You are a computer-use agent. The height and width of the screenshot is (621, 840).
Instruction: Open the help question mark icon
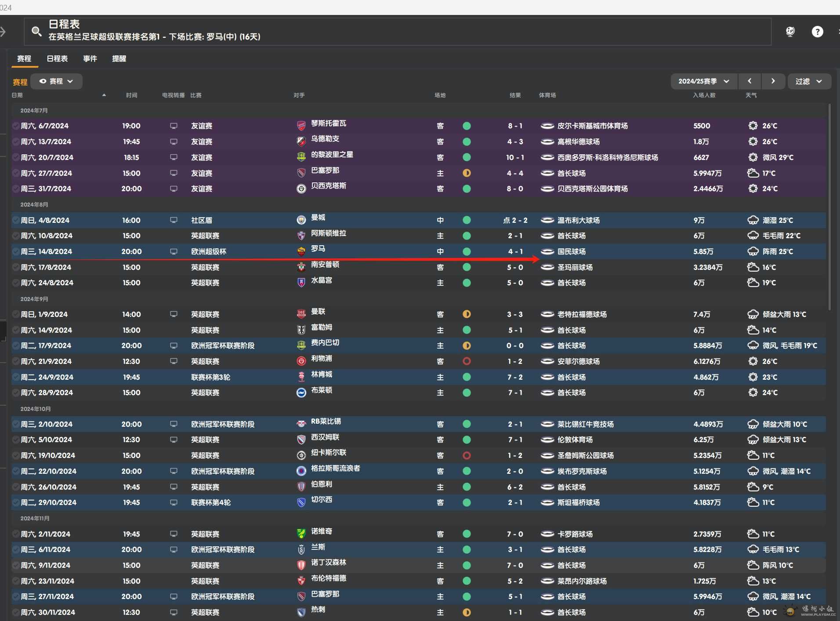(817, 32)
